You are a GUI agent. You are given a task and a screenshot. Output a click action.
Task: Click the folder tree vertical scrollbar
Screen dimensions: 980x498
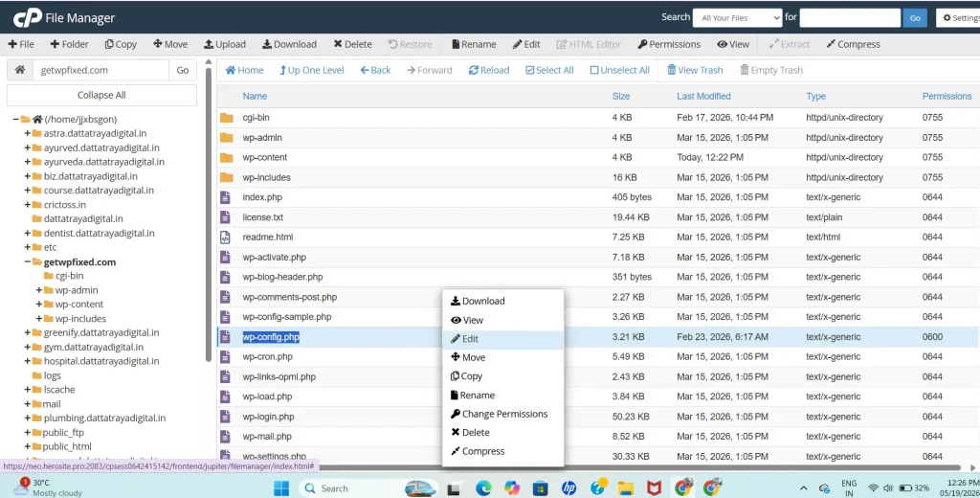point(208,213)
